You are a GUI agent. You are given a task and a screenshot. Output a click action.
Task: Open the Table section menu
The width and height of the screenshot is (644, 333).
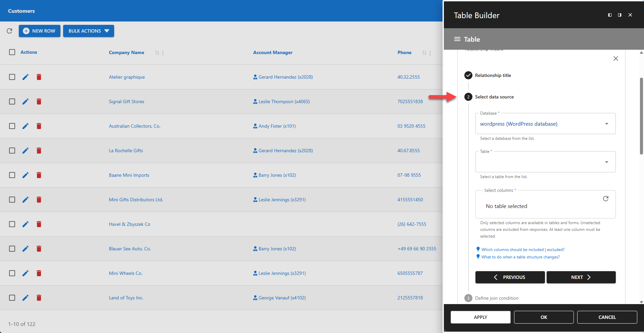pyautogui.click(x=457, y=39)
